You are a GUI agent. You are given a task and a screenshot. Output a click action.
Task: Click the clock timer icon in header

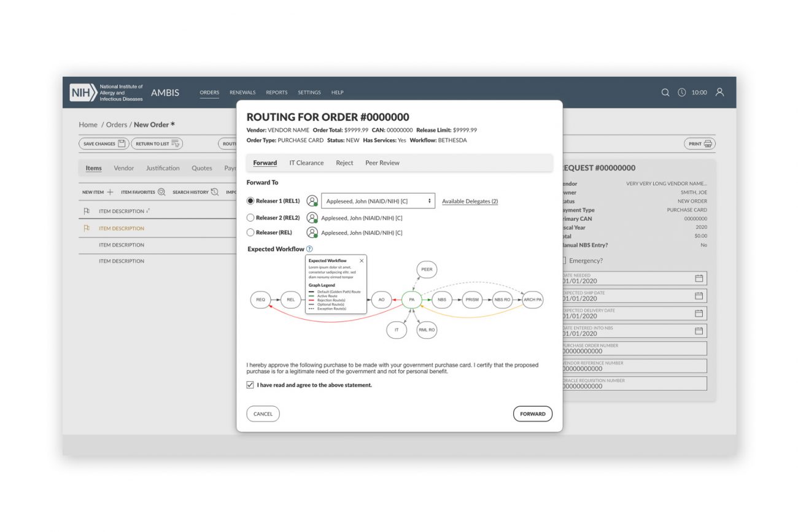coord(682,93)
